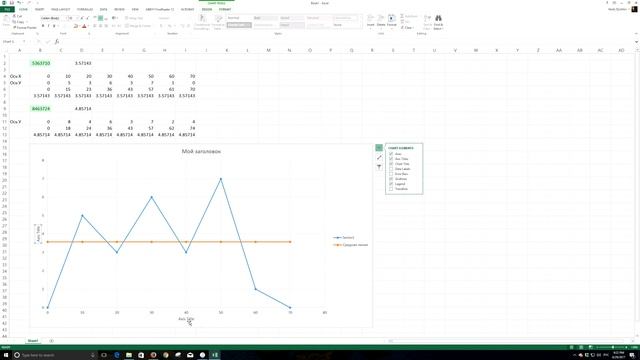Click the Windows Start button
This screenshot has width=640, height=360.
pos(6,355)
